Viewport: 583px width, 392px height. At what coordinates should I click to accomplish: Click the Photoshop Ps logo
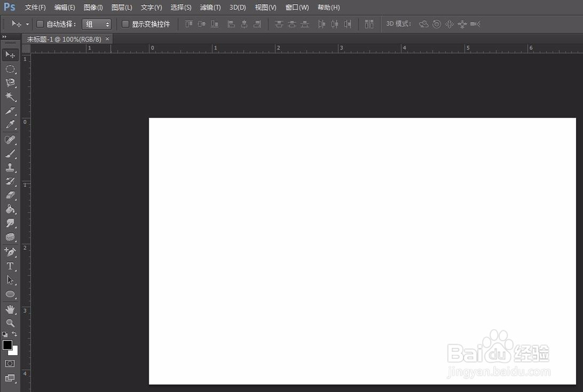[x=10, y=7]
